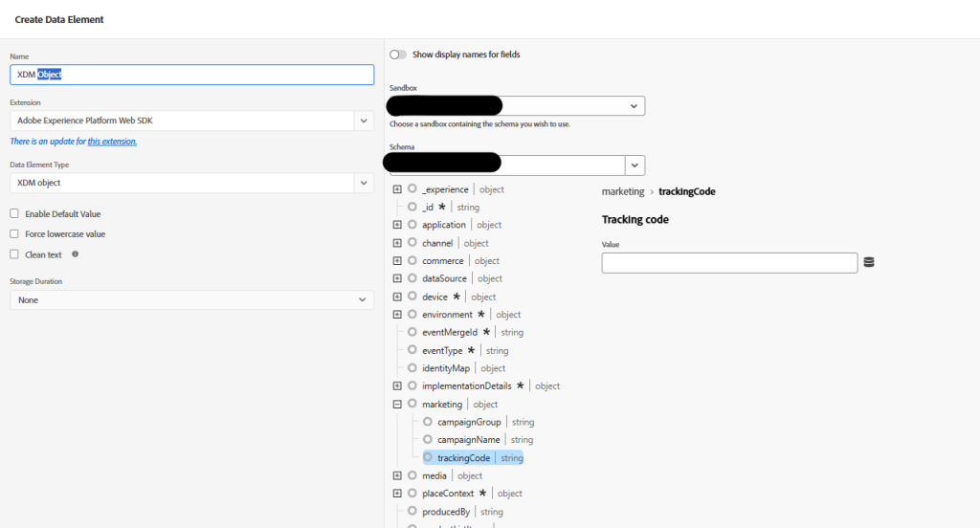The image size is (980, 528).
Task: Click the Clean text info icon
Action: click(75, 254)
